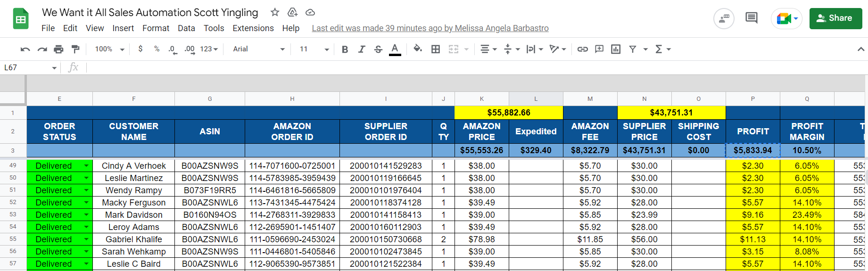This screenshot has width=868, height=271.
Task: Select the 23.49% profit margin cell
Action: click(x=807, y=215)
